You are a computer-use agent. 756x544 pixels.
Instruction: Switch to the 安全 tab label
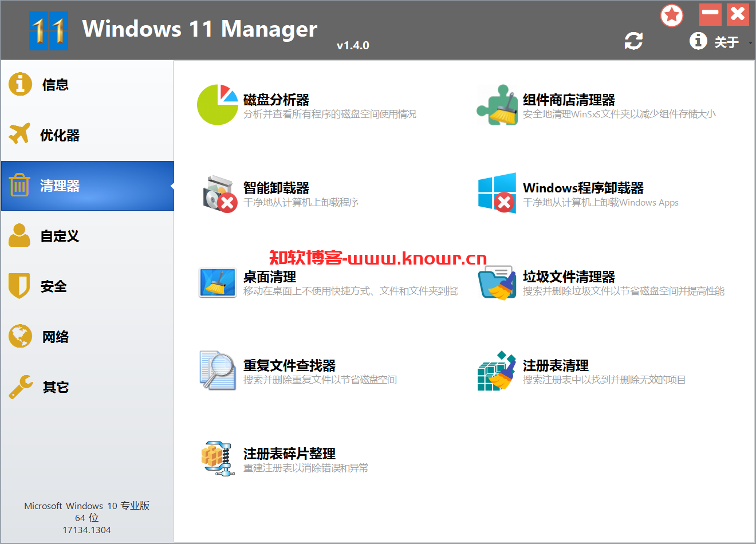(54, 286)
